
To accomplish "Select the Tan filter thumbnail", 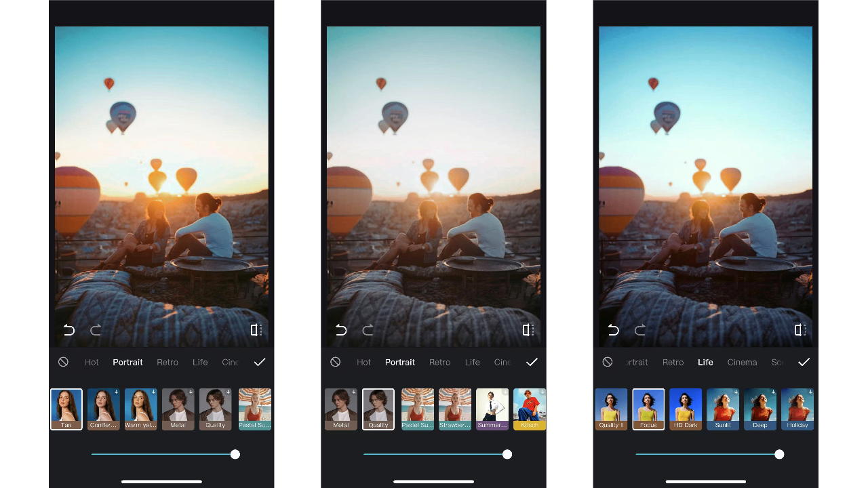I will [66, 409].
